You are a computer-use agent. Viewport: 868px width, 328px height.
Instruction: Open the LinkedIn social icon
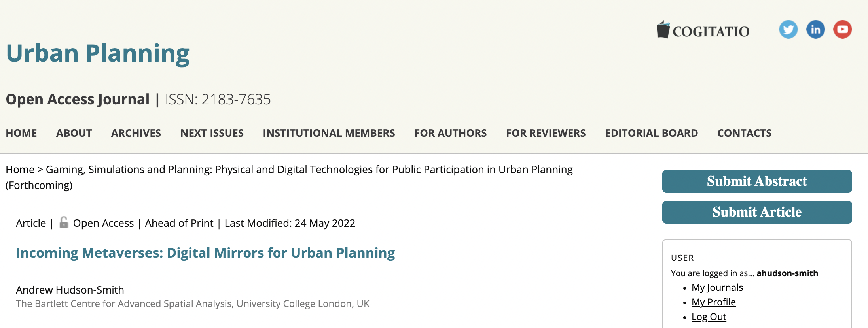click(815, 29)
